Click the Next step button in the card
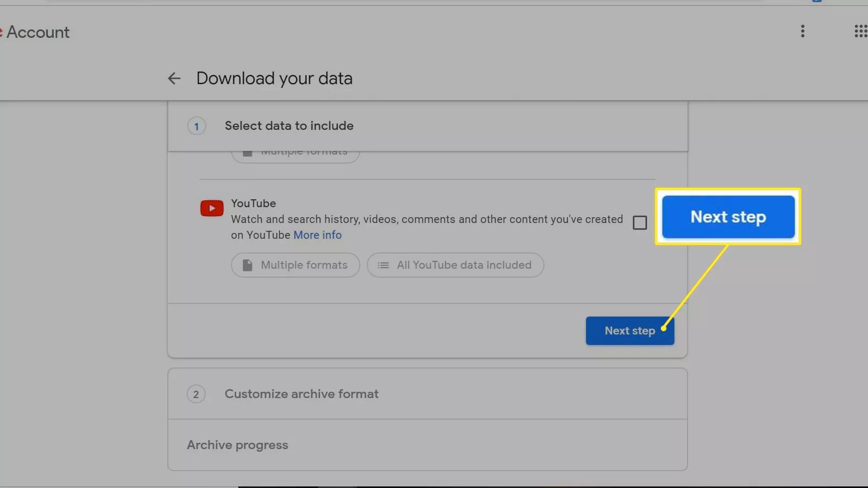Image resolution: width=868 pixels, height=488 pixels. tap(630, 331)
